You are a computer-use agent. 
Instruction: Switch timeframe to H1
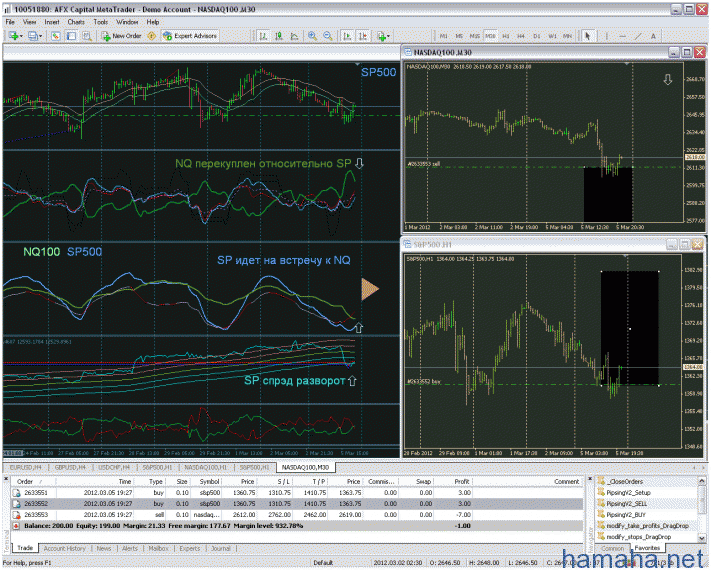point(506,36)
